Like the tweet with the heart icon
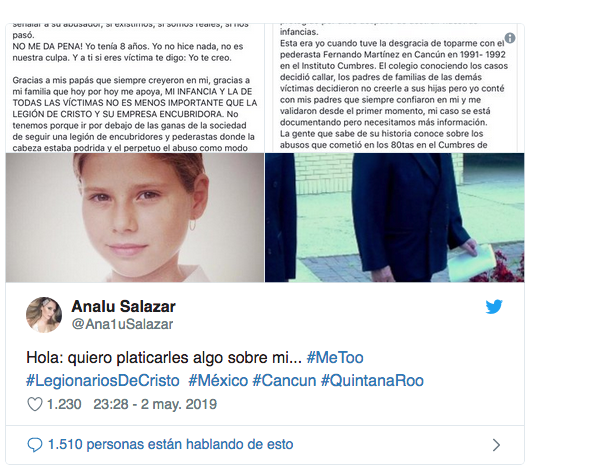Image resolution: width=616 pixels, height=473 pixels. pyautogui.click(x=35, y=404)
